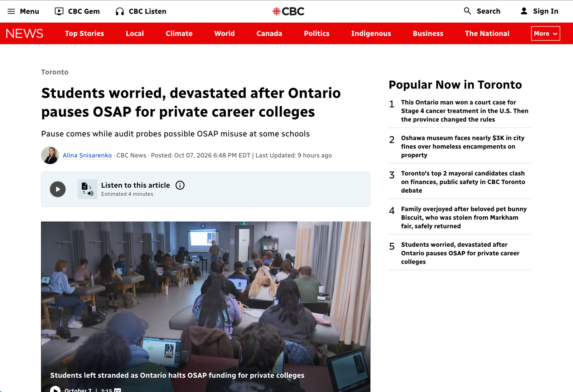573x392 pixels.
Task: Open popular story five about OSAP pause
Action: 460,253
